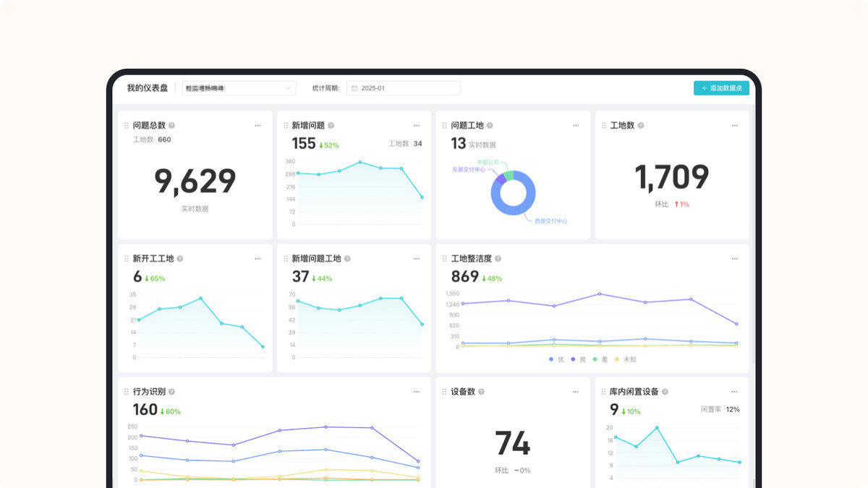This screenshot has height=488, width=868.
Task: Open the more menu on 库内闲置设备 card
Action: click(x=735, y=391)
